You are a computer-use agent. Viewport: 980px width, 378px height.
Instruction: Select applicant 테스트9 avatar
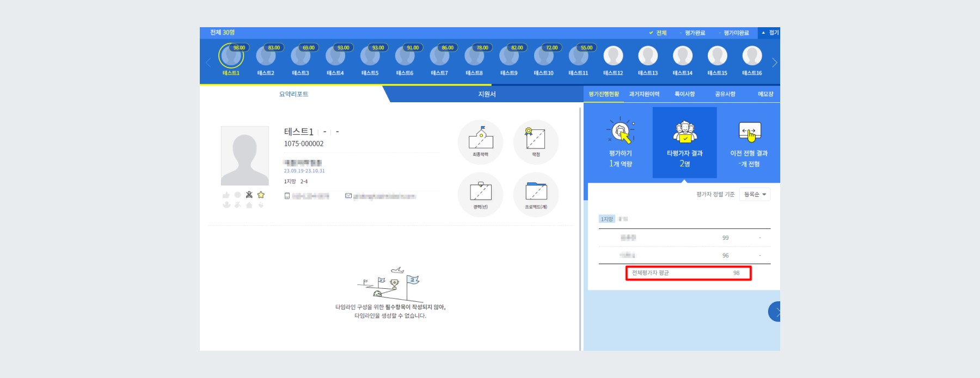509,55
